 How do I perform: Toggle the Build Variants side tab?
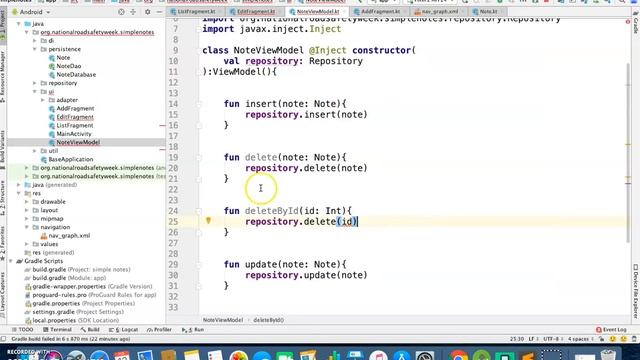point(3,149)
